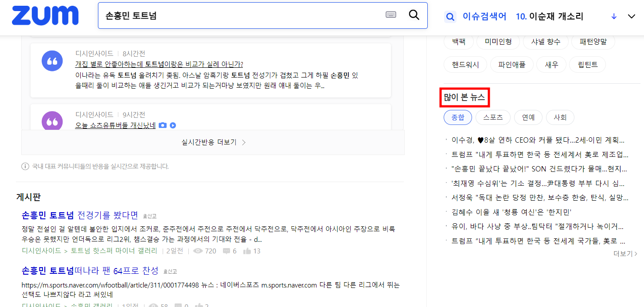The height and width of the screenshot is (307, 644).
Task: Open news "손흥민 끝났다 끝났어!" SON 건드렸다가
Action: coord(539,169)
